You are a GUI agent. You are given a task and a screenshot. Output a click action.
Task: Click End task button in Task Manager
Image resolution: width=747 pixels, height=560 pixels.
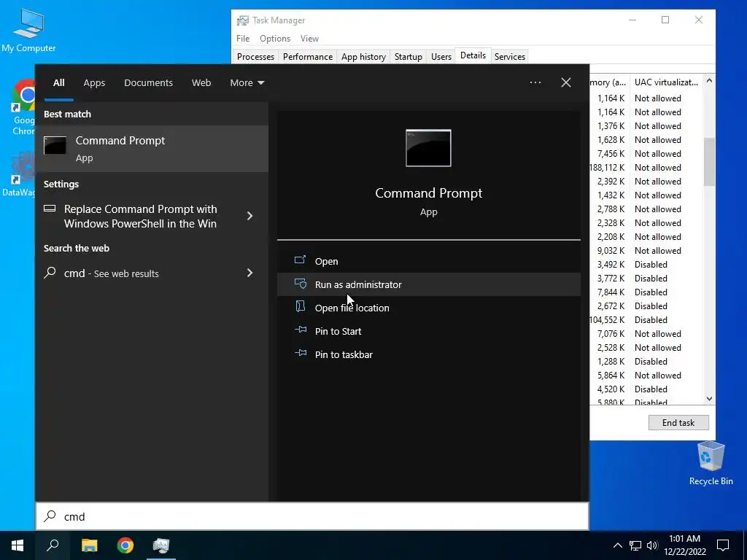[678, 422]
